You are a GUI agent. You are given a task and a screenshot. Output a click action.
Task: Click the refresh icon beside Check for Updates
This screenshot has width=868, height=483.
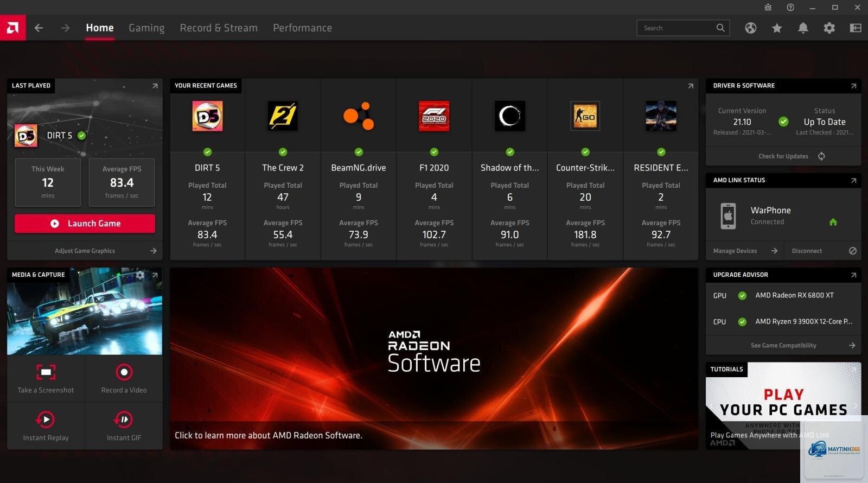(821, 156)
